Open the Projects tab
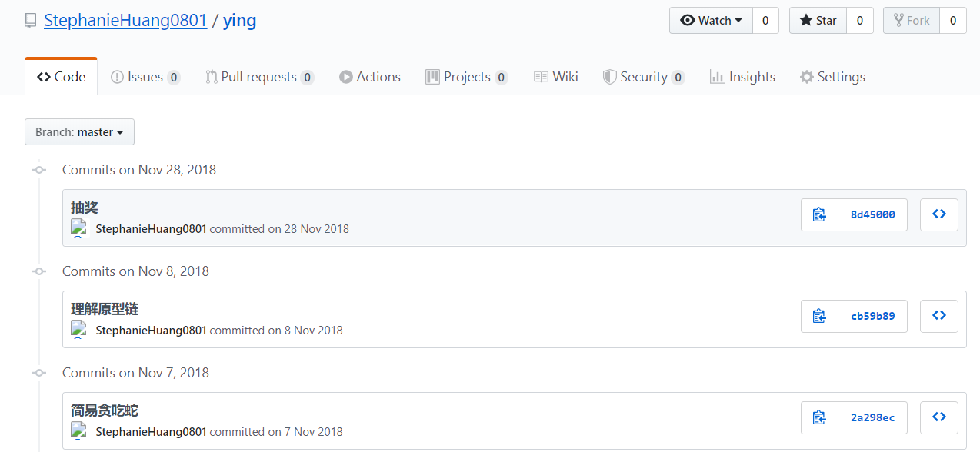 [467, 77]
